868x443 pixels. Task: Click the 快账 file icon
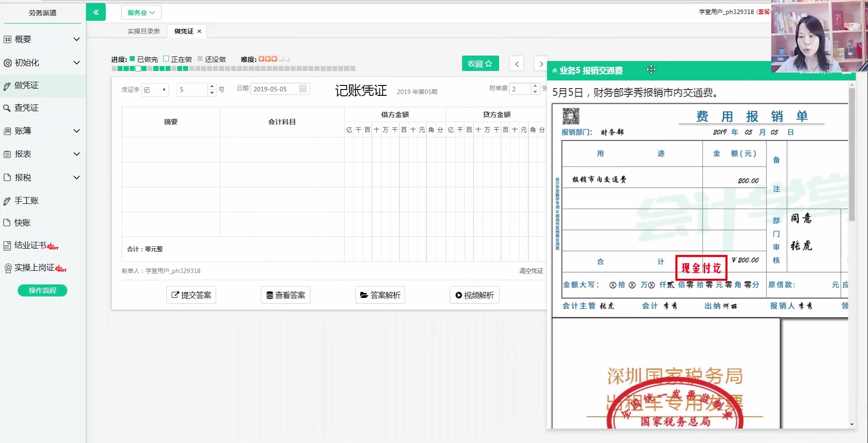point(7,223)
